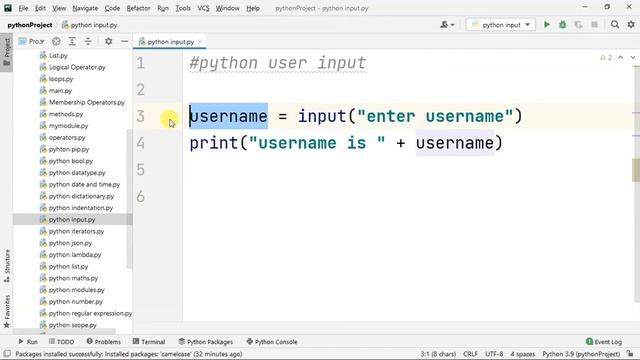The height and width of the screenshot is (360, 640).
Task: Click the CRLF line separator selector
Action: [x=470, y=354]
